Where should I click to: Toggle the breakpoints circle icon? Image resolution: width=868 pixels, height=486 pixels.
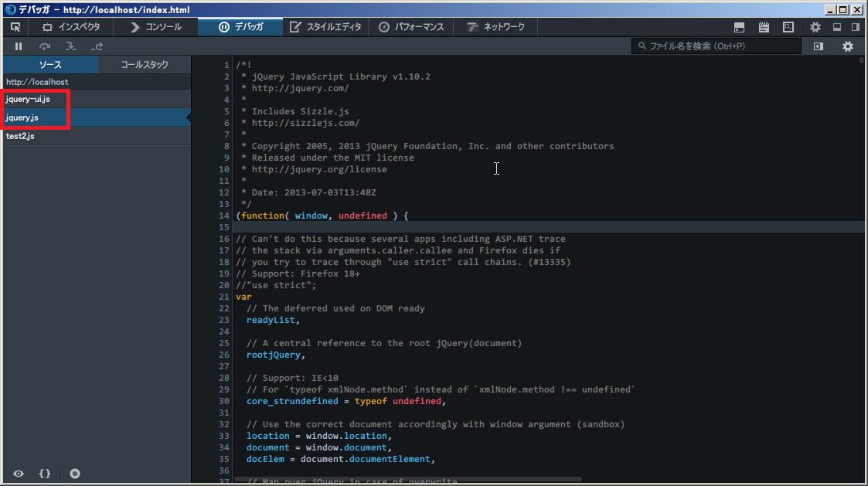coord(75,474)
